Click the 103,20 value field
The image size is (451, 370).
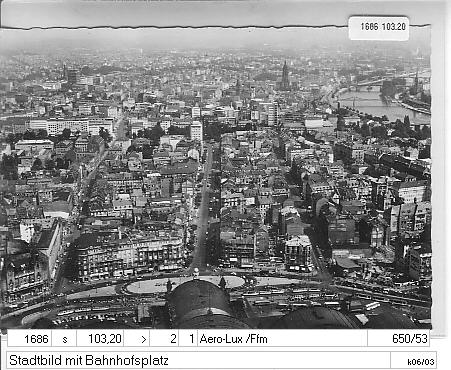100,339
